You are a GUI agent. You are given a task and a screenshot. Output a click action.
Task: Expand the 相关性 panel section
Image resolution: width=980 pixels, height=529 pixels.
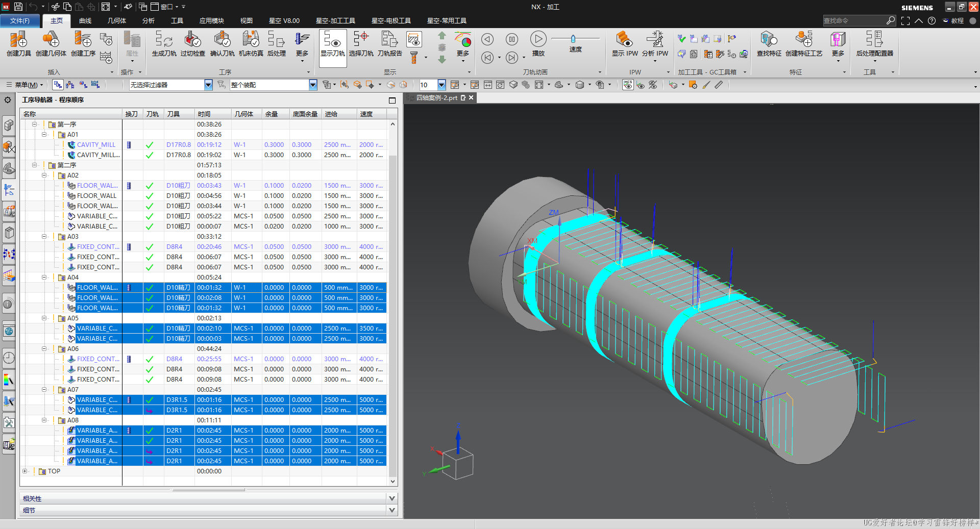(x=392, y=498)
